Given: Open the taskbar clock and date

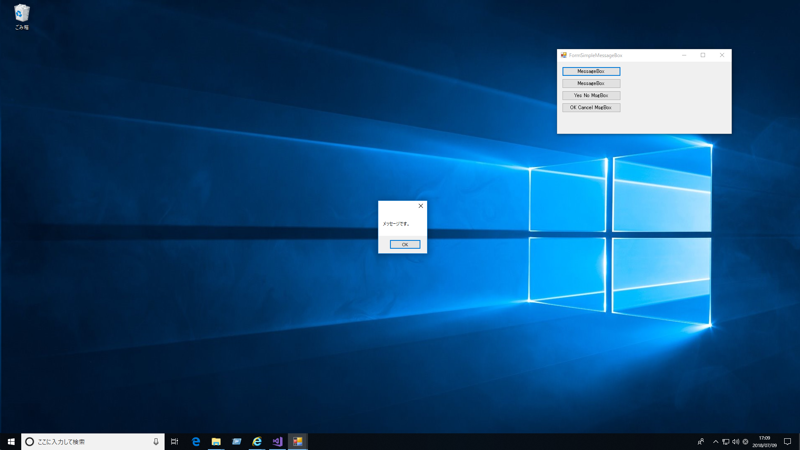Looking at the screenshot, I should click(764, 441).
